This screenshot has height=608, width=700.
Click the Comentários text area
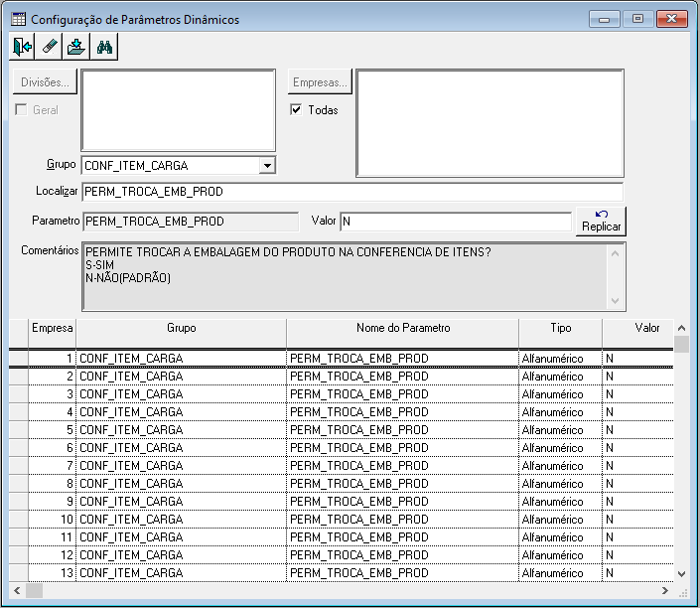coord(345,276)
